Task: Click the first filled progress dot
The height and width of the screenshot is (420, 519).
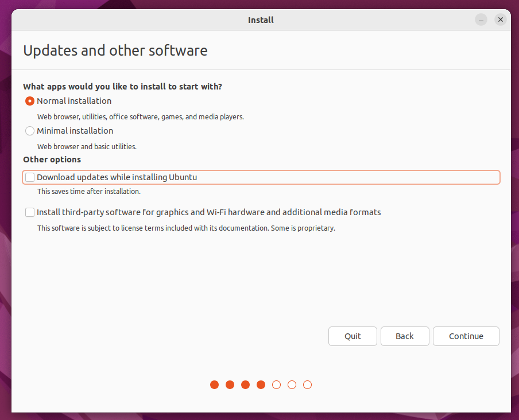Action: click(214, 385)
